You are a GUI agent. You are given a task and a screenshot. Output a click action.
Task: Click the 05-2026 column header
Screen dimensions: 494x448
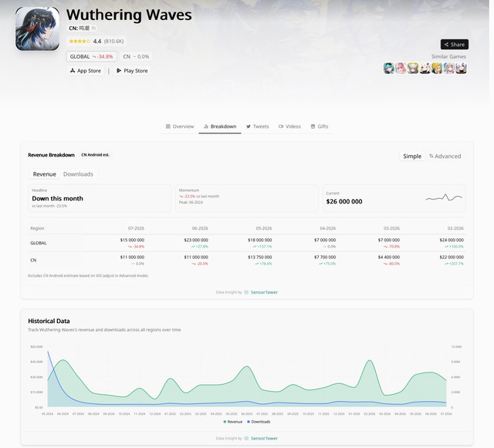[x=264, y=228]
